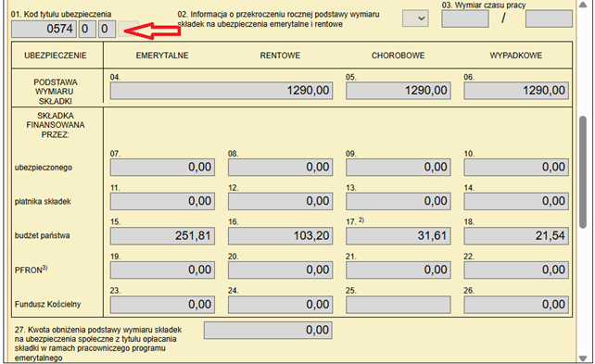Click the WYPADKOWE column header
595x364 pixels.
(x=516, y=56)
